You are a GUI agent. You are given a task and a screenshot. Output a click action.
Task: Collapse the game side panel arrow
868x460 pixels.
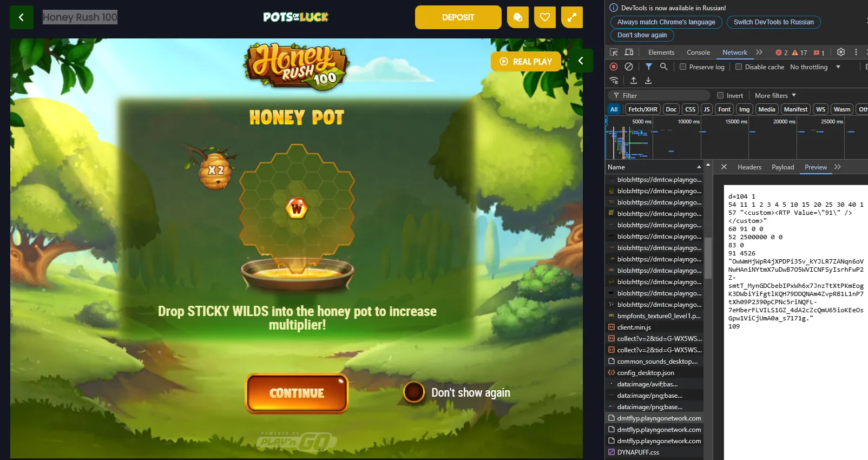(581, 61)
